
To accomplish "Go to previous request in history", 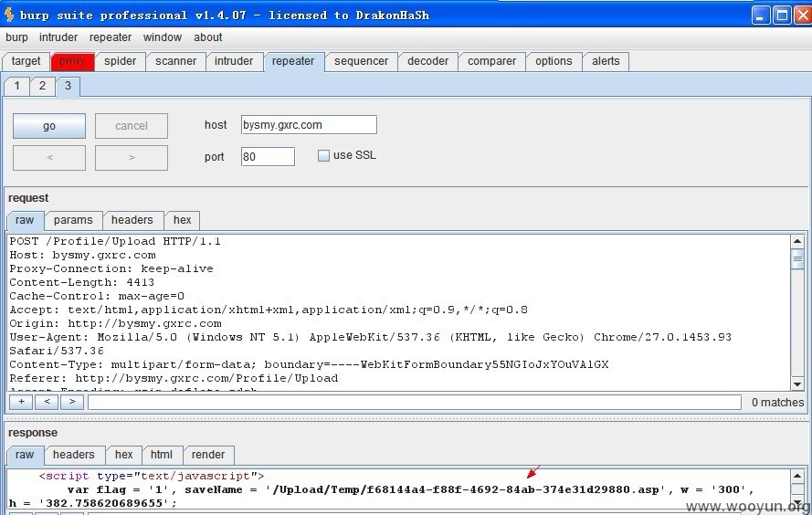I will click(49, 157).
